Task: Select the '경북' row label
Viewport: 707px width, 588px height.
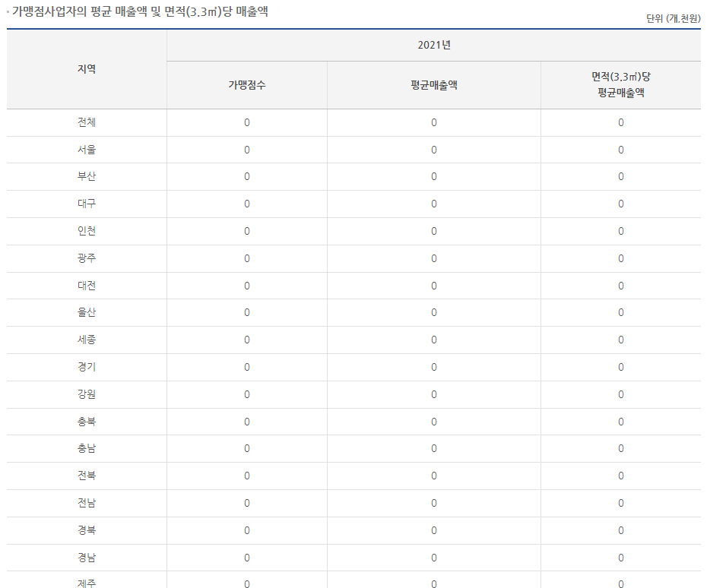Action: [87, 530]
